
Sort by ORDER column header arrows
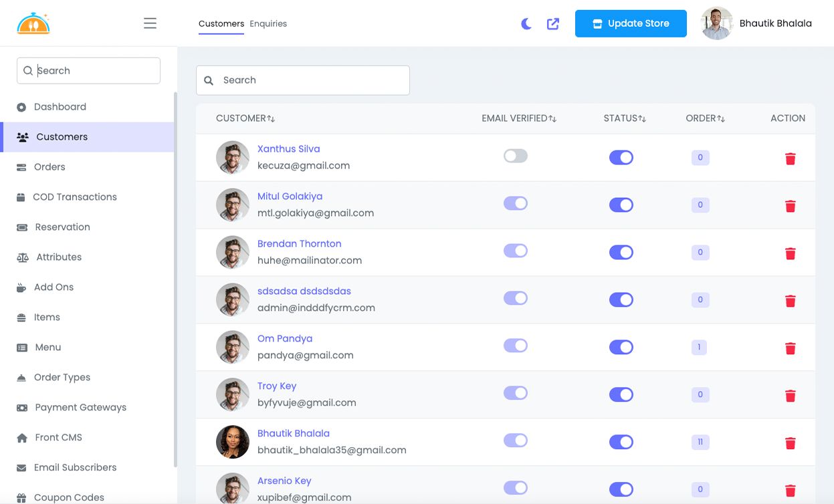coord(721,118)
